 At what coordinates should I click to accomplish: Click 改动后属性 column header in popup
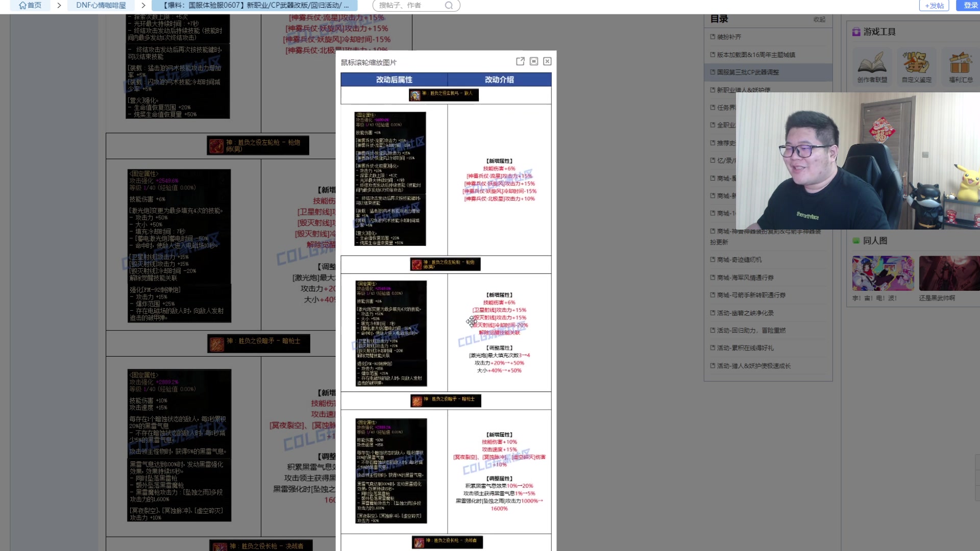[x=394, y=80]
